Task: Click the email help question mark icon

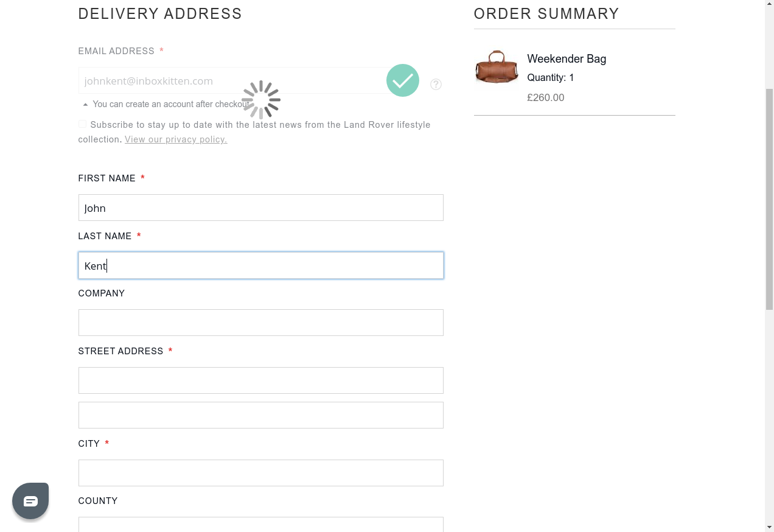Action: 436,84
